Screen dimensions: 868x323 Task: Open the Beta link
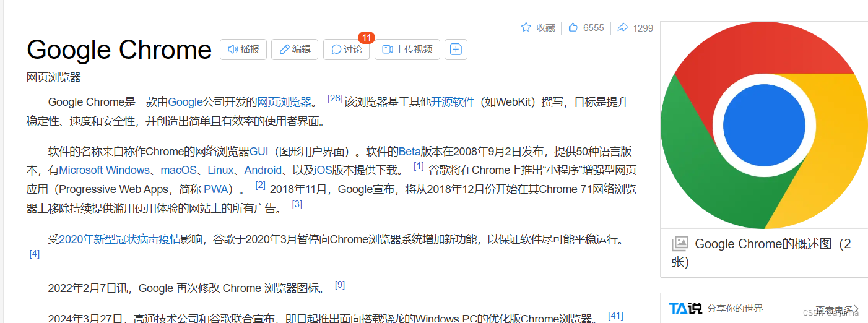point(409,152)
